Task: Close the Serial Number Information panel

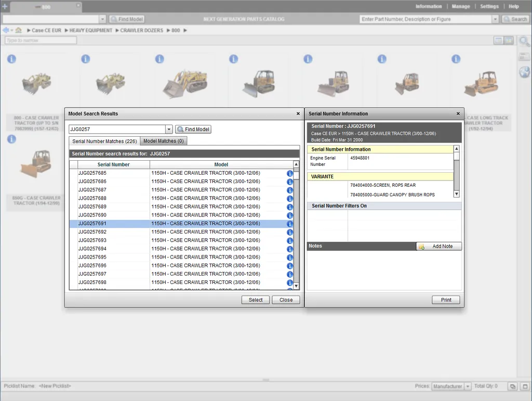Action: pyautogui.click(x=458, y=114)
